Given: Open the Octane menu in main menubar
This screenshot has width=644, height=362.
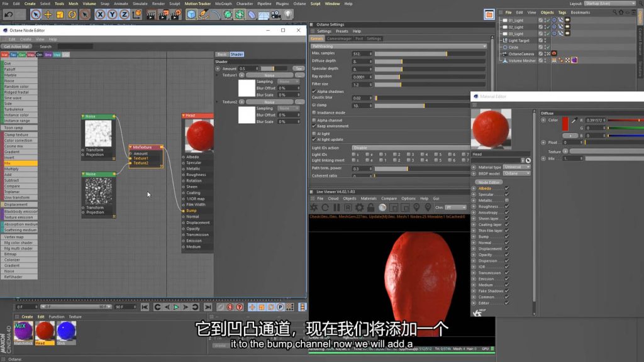Looking at the screenshot, I should click(x=299, y=4).
